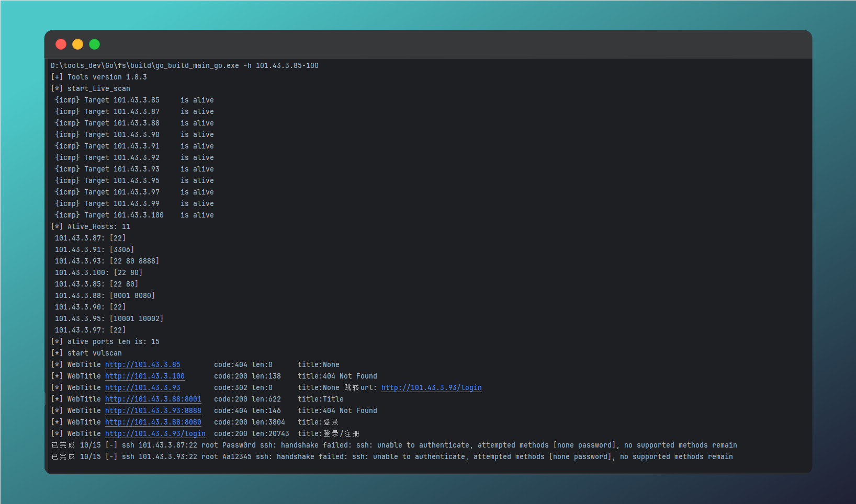Image resolution: width=856 pixels, height=504 pixels.
Task: Open the http://101.43.3.93:8888 link
Action: click(x=152, y=410)
